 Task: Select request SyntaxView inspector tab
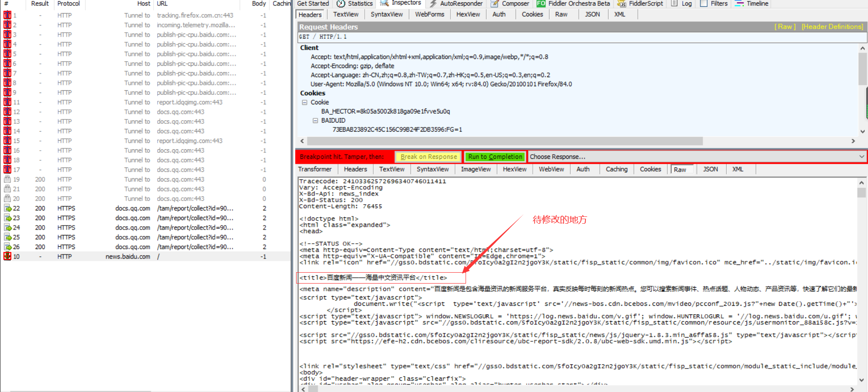[x=387, y=15]
